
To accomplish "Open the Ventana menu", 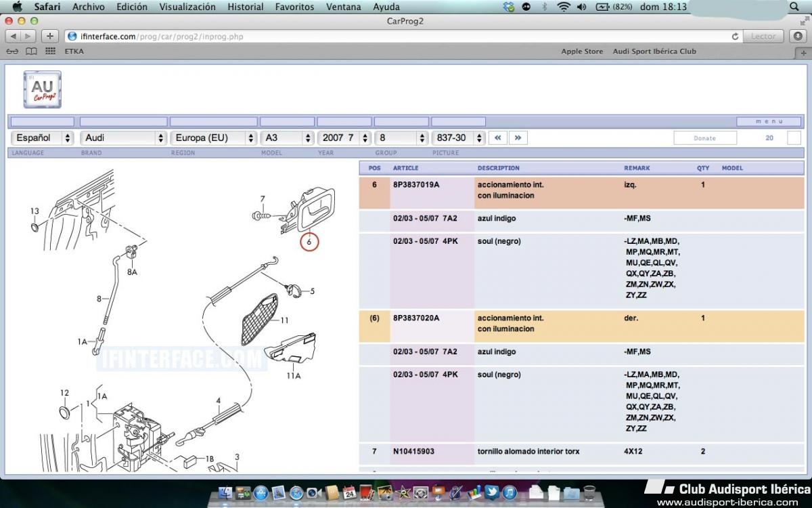I will pos(344,7).
